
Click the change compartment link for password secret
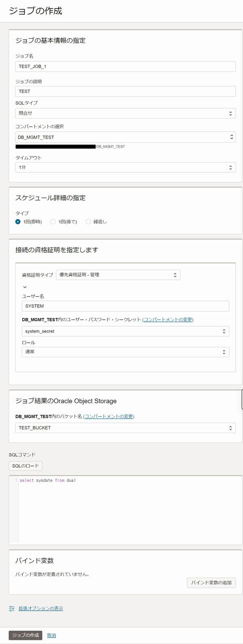point(168,320)
